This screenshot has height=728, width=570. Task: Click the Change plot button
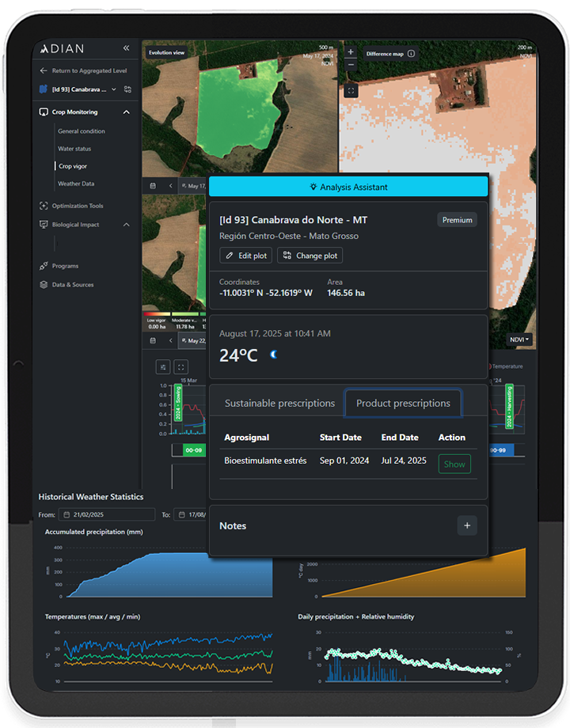(310, 256)
